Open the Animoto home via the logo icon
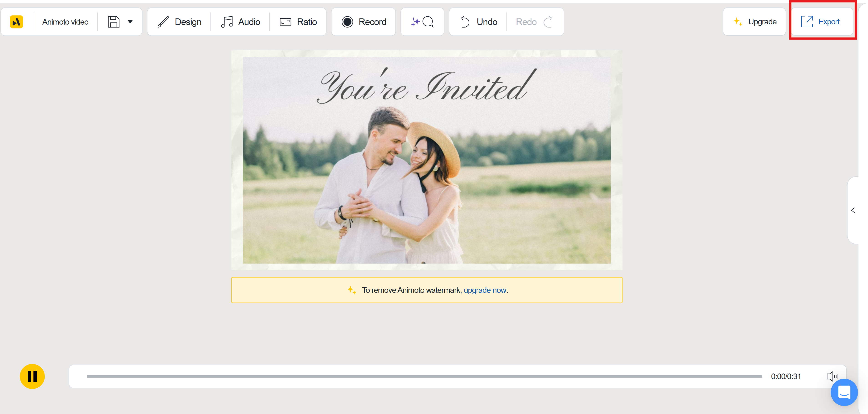 pos(16,22)
